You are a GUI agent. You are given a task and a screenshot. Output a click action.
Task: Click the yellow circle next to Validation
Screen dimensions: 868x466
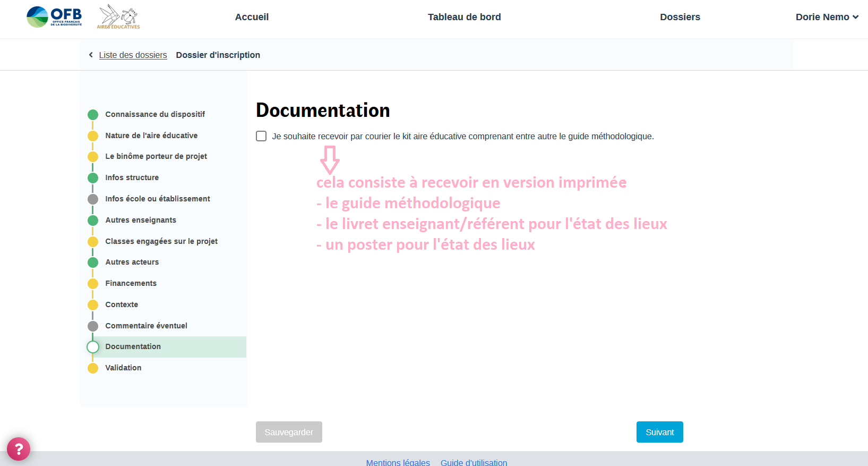point(93,368)
